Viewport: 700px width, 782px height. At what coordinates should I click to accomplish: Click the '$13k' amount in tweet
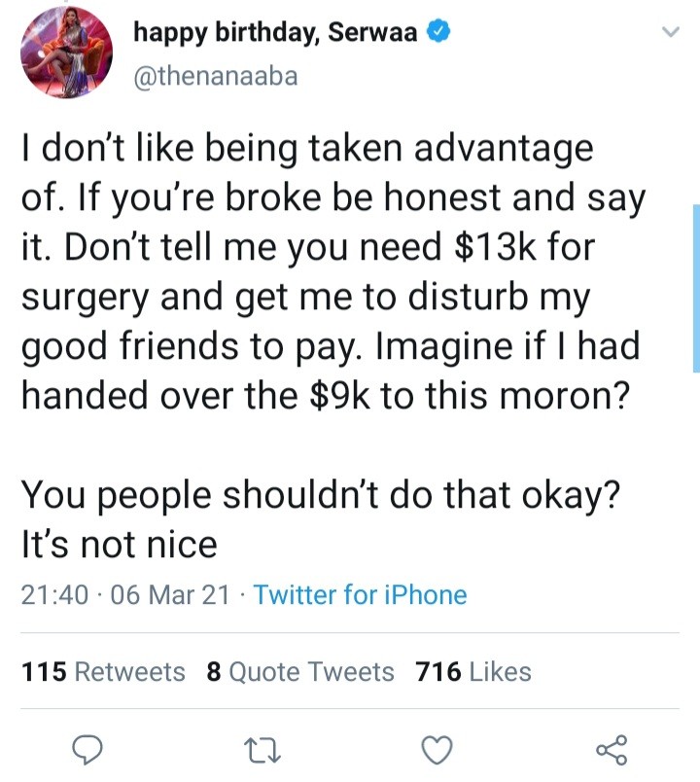[496, 247]
